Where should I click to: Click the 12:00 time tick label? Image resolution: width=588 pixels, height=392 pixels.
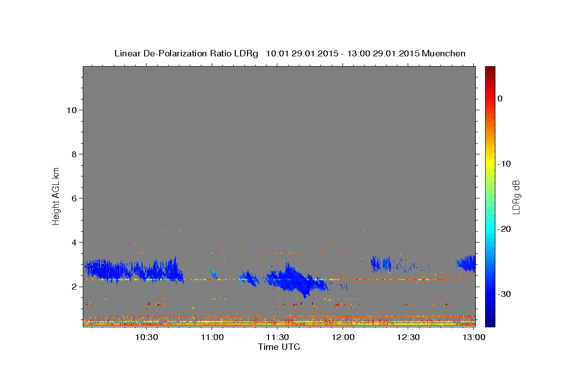point(343,337)
